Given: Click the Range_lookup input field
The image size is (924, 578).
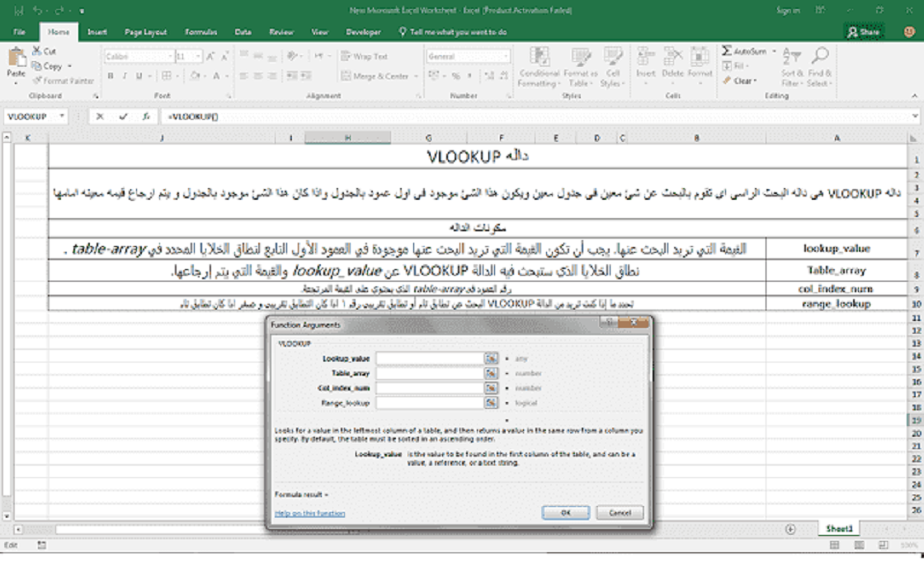Looking at the screenshot, I should [430, 403].
